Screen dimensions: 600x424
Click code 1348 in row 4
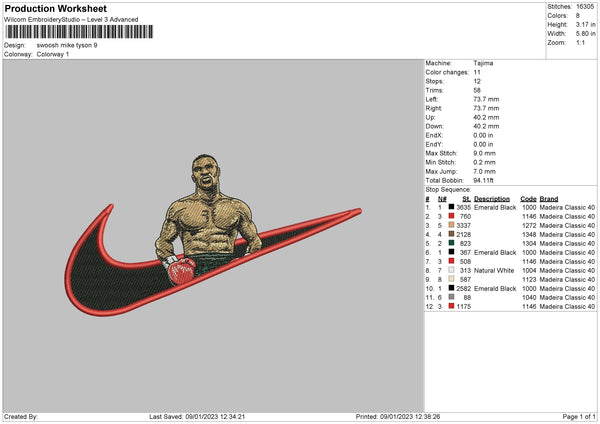pos(529,235)
